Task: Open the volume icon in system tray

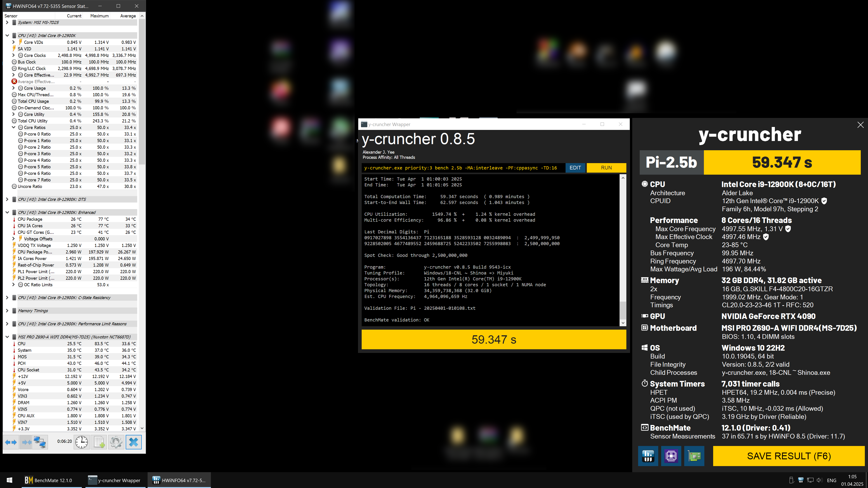Action: 819,480
